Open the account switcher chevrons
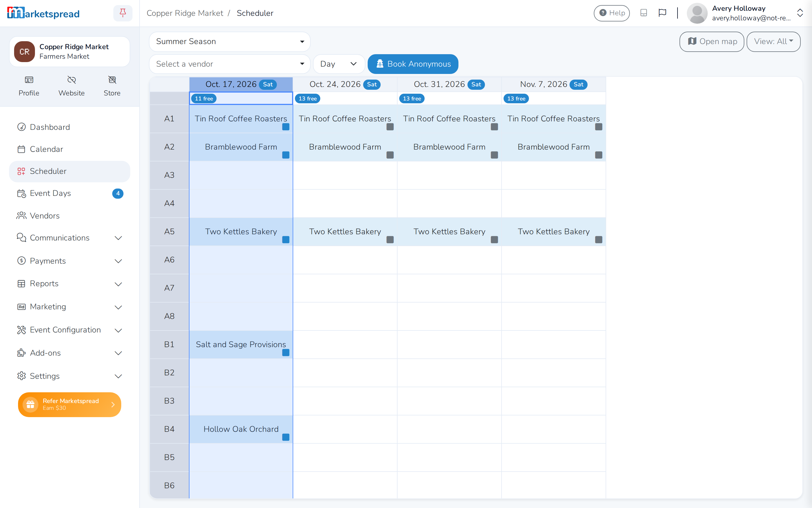This screenshot has width=812, height=508. pos(800,13)
